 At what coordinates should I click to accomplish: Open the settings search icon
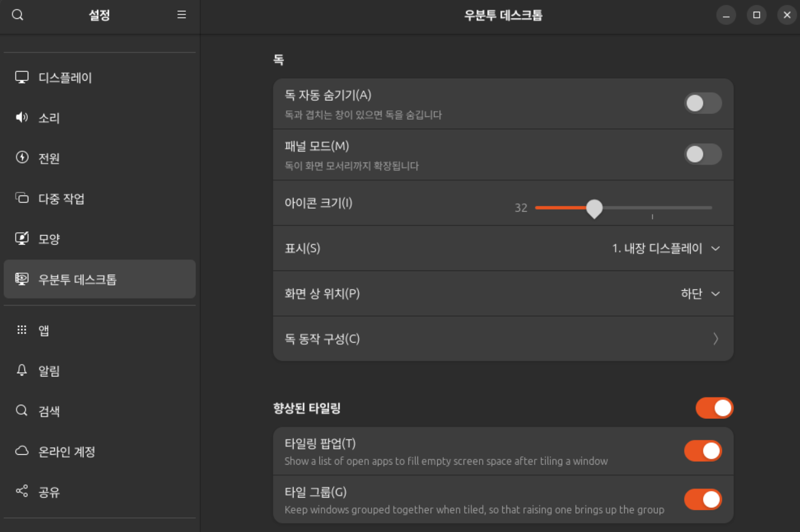point(17,15)
